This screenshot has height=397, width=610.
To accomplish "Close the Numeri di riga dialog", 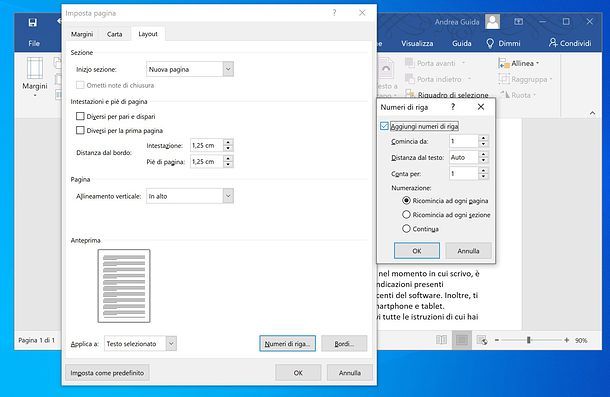I will (x=481, y=107).
